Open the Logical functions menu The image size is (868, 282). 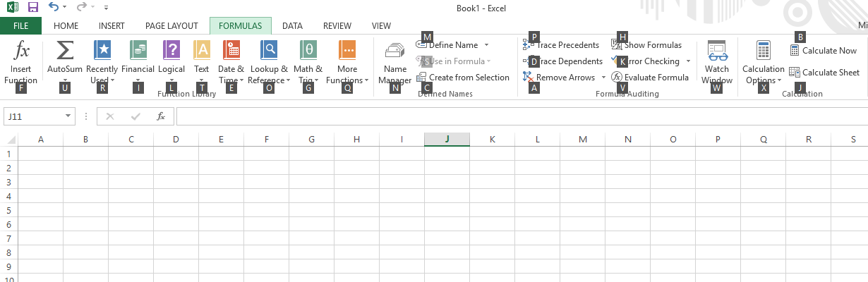171,63
